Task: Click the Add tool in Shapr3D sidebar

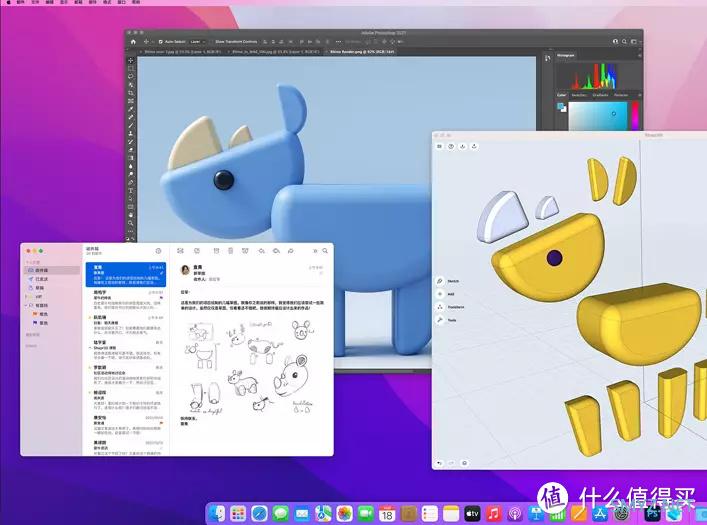Action: pos(440,295)
